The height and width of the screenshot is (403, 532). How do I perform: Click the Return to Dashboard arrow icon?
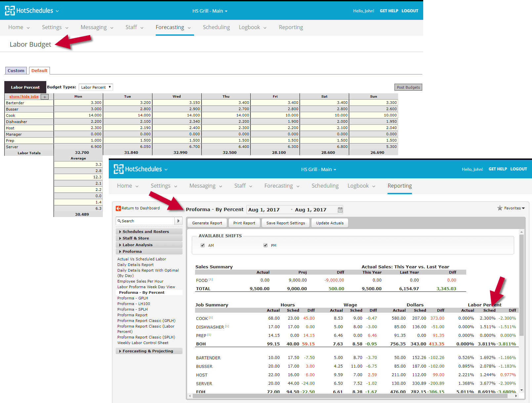pos(118,208)
